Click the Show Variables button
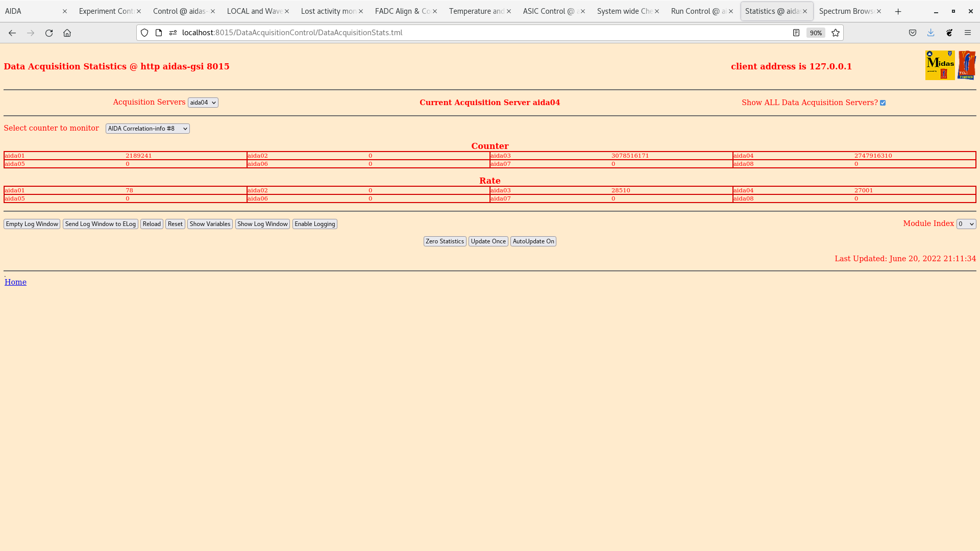980x551 pixels. point(210,224)
